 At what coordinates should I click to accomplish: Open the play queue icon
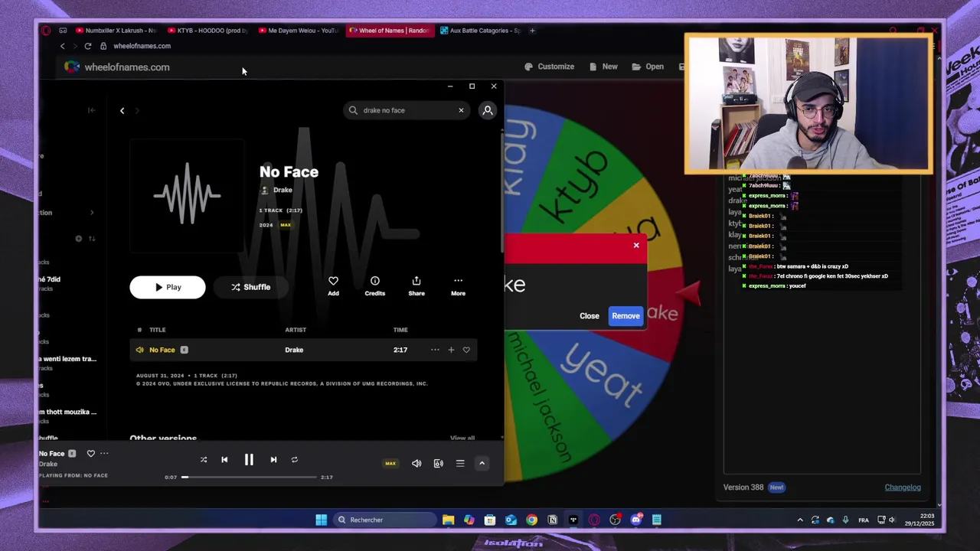tap(460, 463)
